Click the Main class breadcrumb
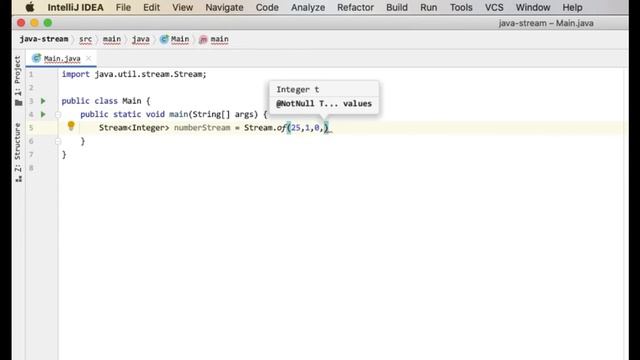The image size is (640, 360). 175,39
